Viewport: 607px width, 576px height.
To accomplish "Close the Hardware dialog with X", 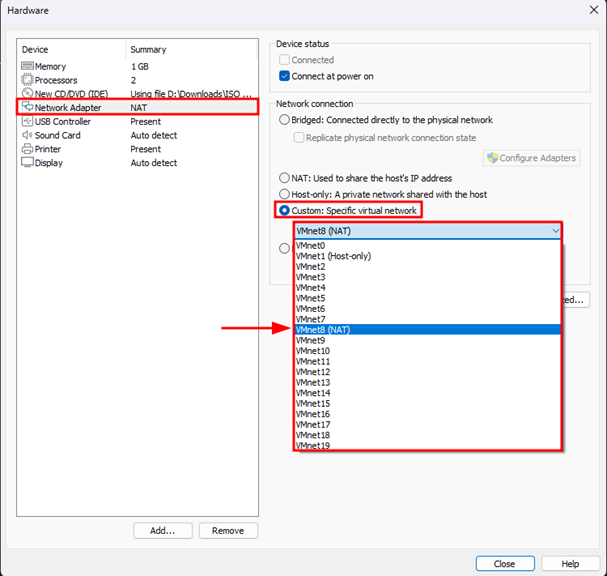I will pyautogui.click(x=594, y=10).
